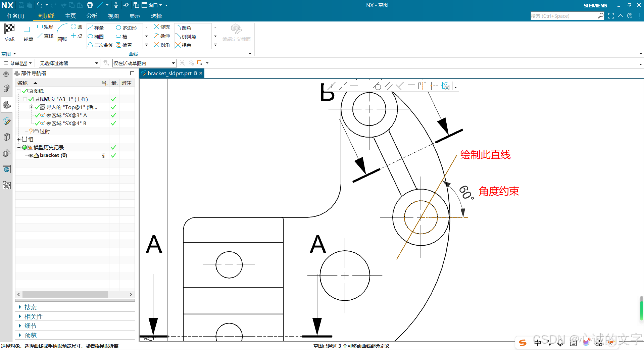Click the 名称 column header
This screenshot has height=350, width=644.
[57, 83]
